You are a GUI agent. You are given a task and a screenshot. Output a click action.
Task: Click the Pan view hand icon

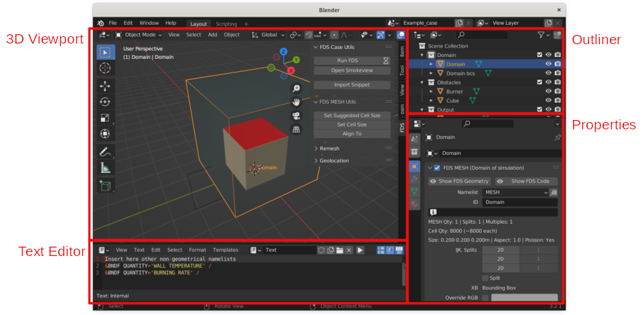click(296, 102)
